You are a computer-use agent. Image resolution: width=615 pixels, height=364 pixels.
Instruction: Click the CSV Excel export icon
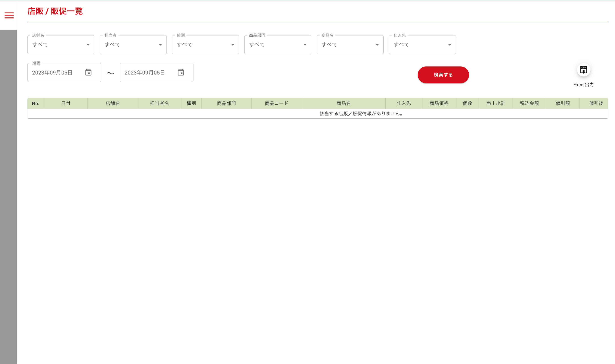583,70
